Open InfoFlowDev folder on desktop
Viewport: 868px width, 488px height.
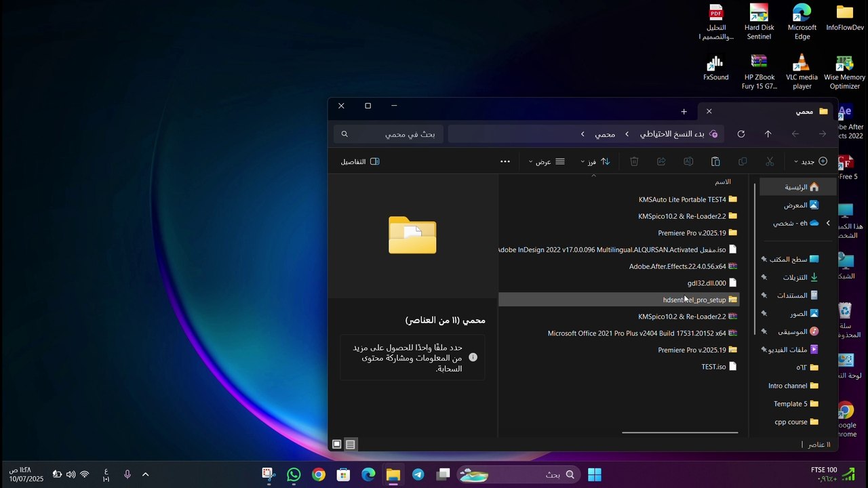pyautogui.click(x=844, y=18)
